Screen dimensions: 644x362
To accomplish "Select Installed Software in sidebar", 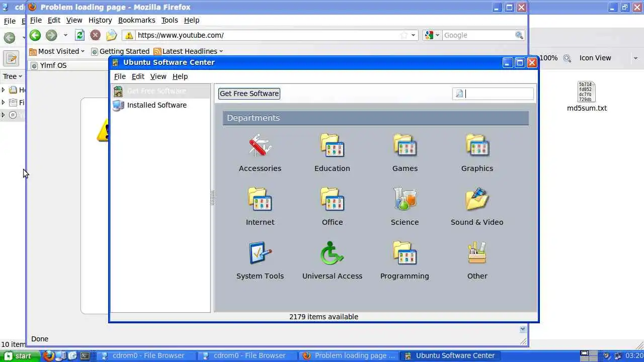I will pos(160,105).
